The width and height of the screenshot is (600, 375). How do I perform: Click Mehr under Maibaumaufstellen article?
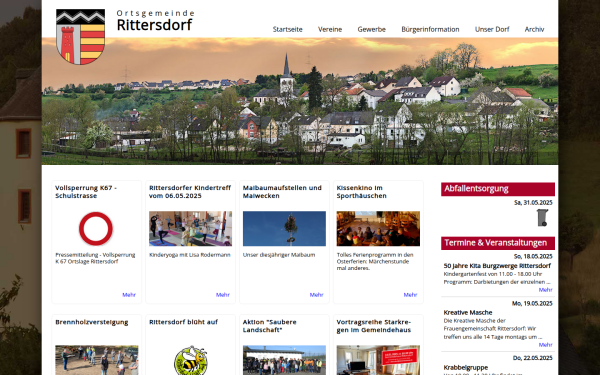pyautogui.click(x=316, y=295)
